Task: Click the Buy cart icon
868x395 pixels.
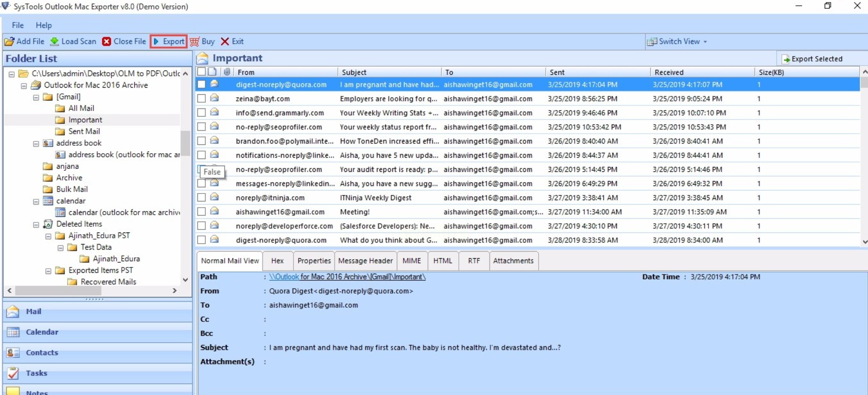Action: click(195, 42)
